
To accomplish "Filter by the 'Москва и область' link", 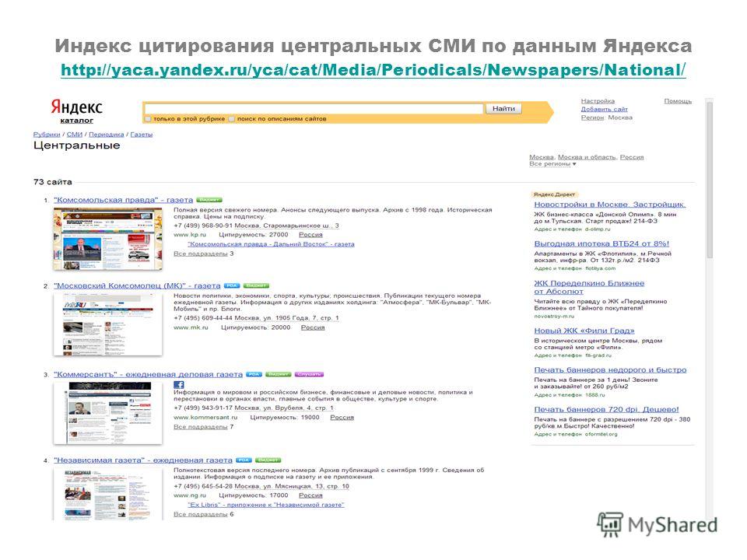I will [x=587, y=157].
